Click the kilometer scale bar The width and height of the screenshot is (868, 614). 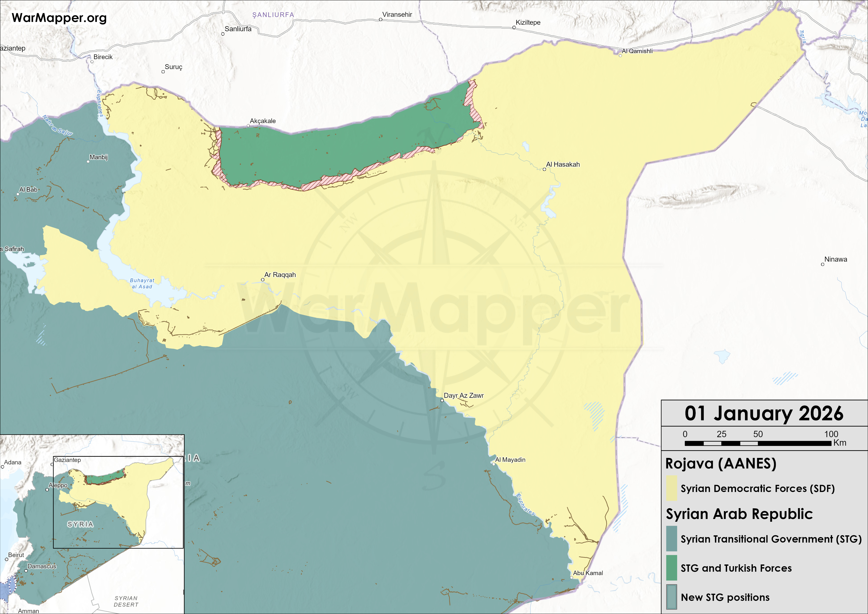pos(758,443)
